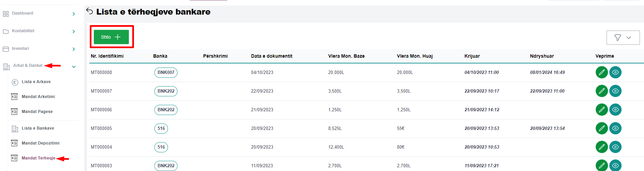
Task: Open Mandat Pagese in sidebar
Action: pos(37,112)
